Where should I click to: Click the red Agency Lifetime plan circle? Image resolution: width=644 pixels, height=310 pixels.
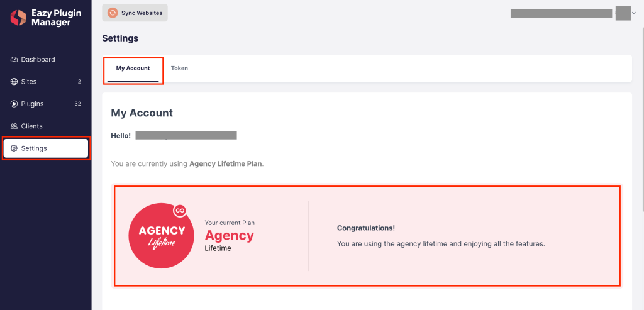coord(162,236)
